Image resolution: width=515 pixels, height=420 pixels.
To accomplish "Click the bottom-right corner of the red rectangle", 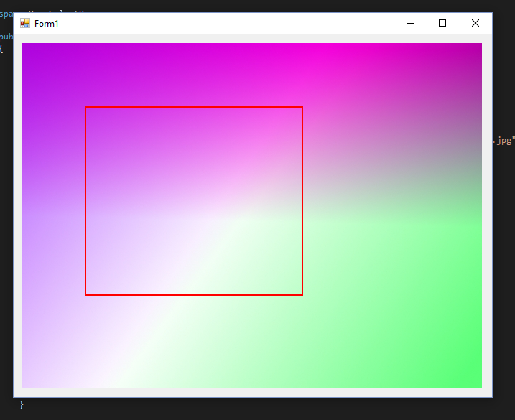I will click(302, 294).
